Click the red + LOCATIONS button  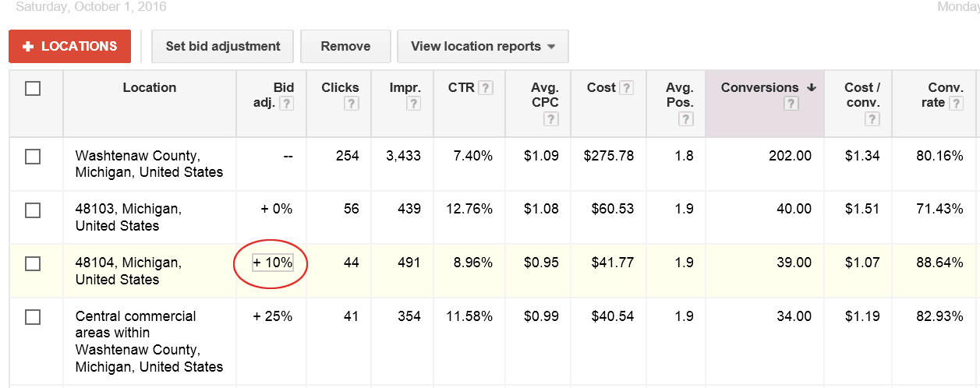click(x=69, y=47)
